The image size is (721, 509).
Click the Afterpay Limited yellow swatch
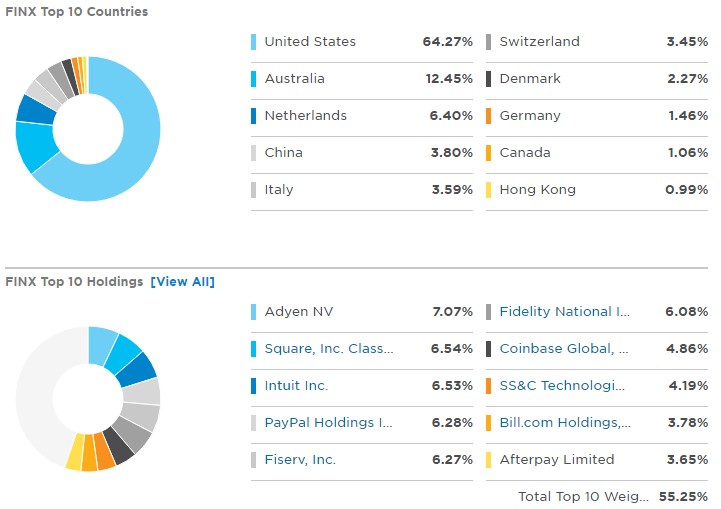point(488,460)
